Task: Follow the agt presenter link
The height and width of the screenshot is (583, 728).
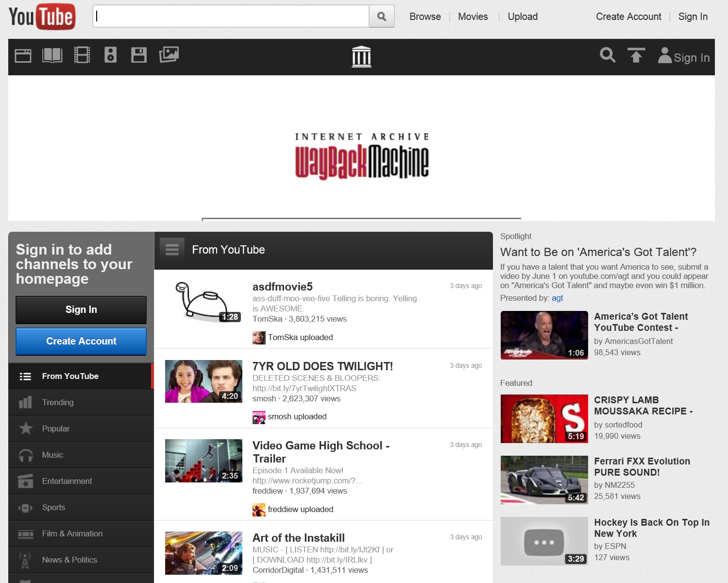Action: point(557,298)
